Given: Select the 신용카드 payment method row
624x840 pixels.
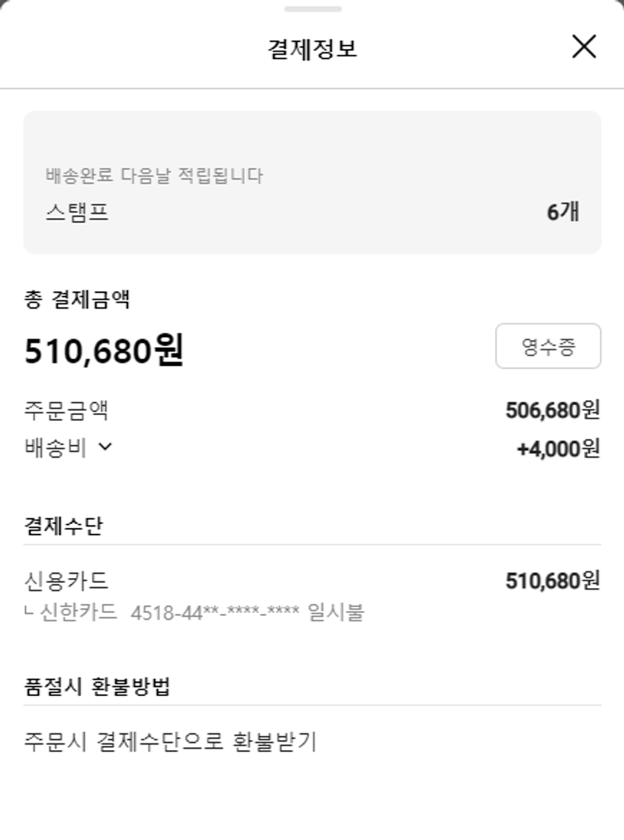Looking at the screenshot, I should tap(67, 581).
